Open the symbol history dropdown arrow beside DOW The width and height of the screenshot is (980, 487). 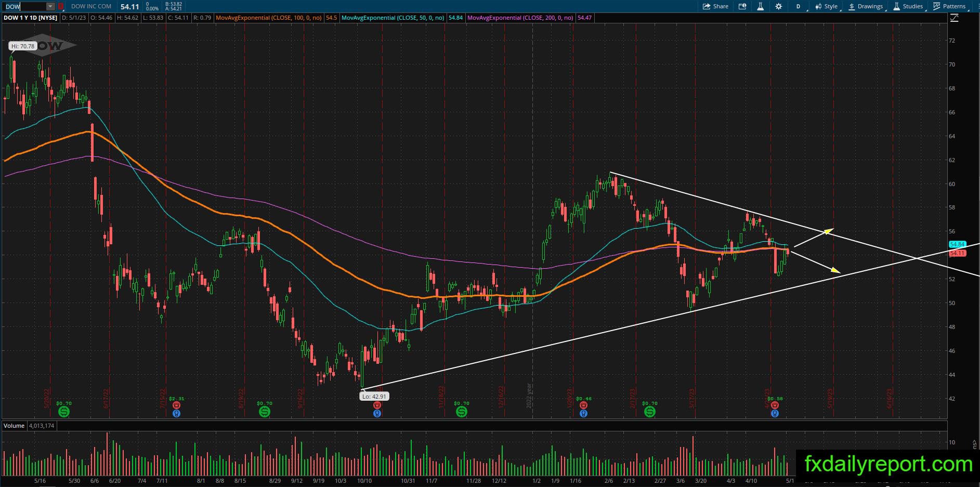pyautogui.click(x=50, y=6)
